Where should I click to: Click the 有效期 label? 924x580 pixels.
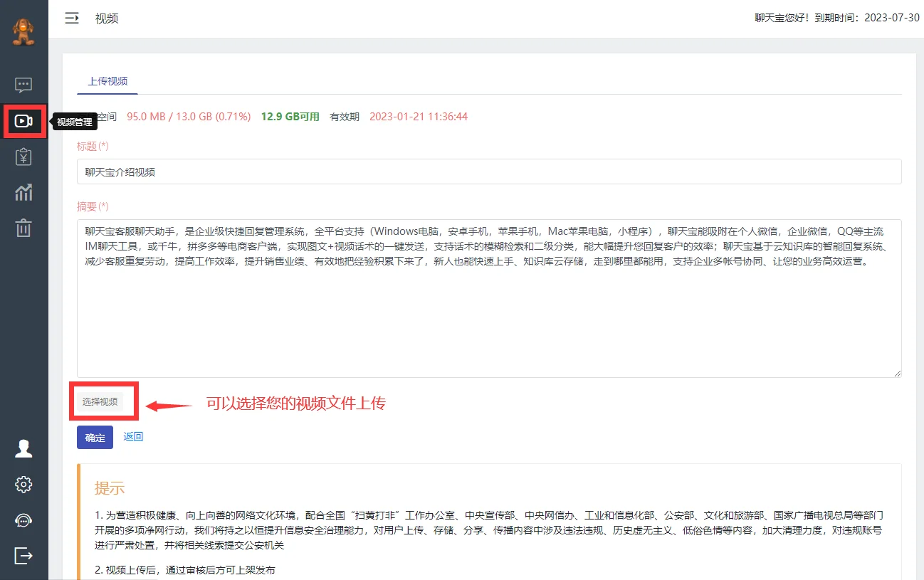tap(345, 117)
